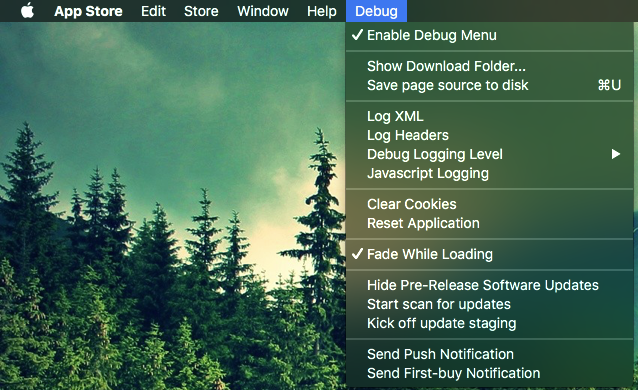The height and width of the screenshot is (390, 638).
Task: Choose Log XML option
Action: pos(489,116)
